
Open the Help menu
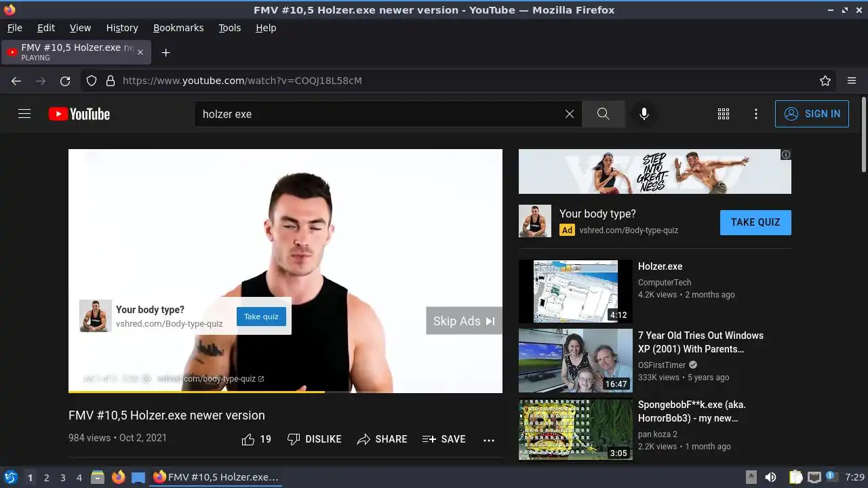(x=266, y=28)
